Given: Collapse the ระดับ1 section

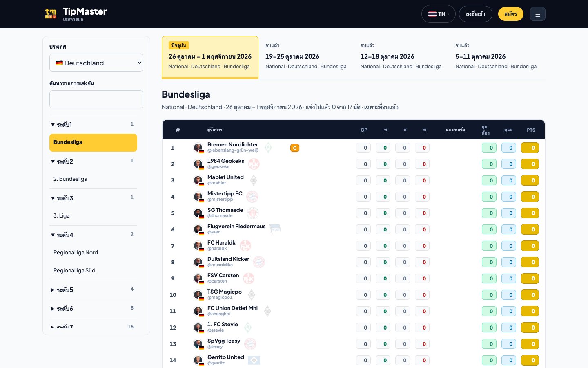Looking at the screenshot, I should coord(93,124).
